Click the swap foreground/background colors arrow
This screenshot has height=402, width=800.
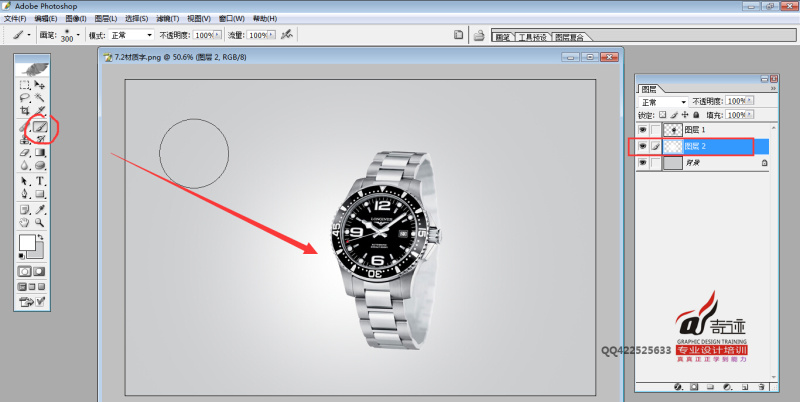coord(40,236)
